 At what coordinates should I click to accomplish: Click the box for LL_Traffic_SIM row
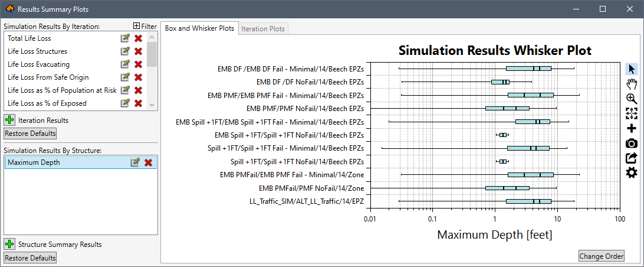point(528,201)
